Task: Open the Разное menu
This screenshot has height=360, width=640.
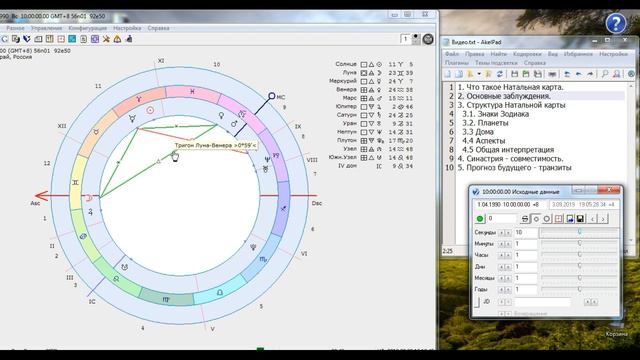Action: tap(15, 28)
